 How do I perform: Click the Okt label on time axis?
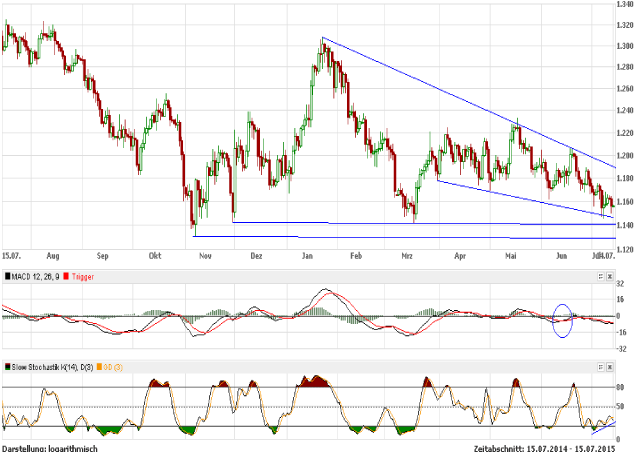tap(155, 255)
